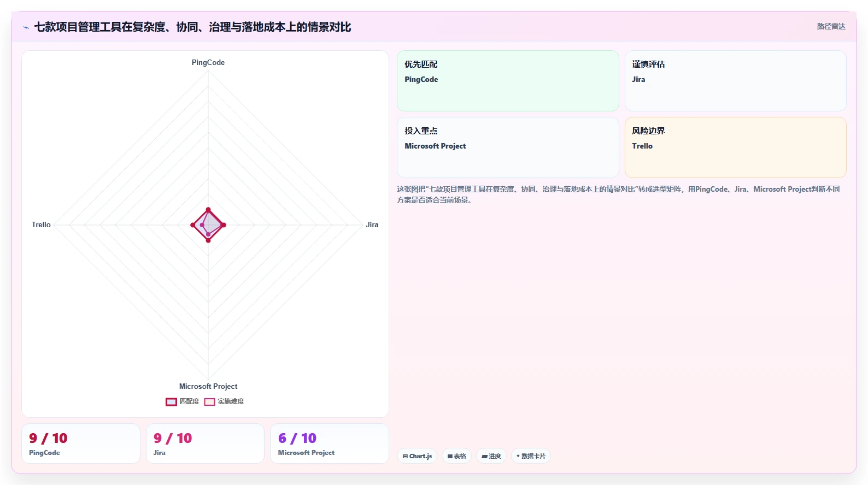Viewport: 868px width, 485px height.
Task: Click the Chart.js tag
Action: click(x=417, y=456)
